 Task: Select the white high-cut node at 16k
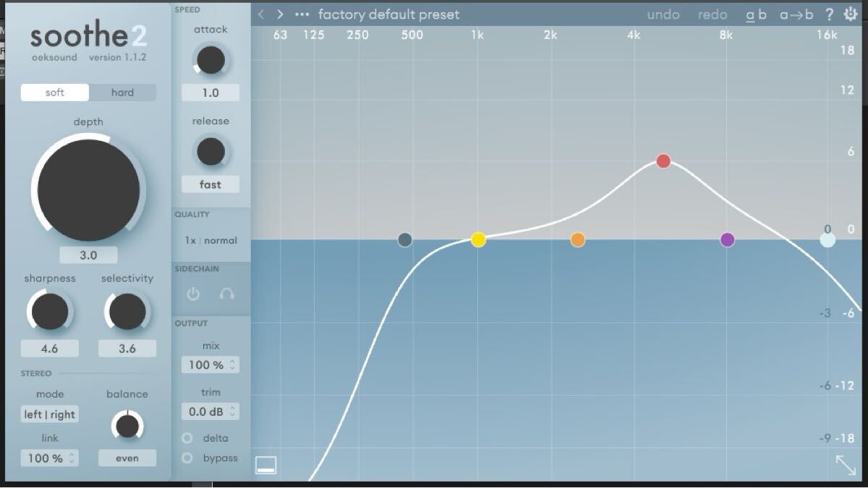[827, 239]
